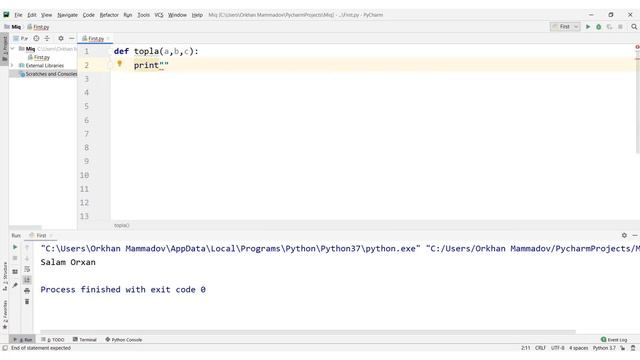Click the grey stop button in top toolbar
The width and height of the screenshot is (640, 360).
(620, 27)
